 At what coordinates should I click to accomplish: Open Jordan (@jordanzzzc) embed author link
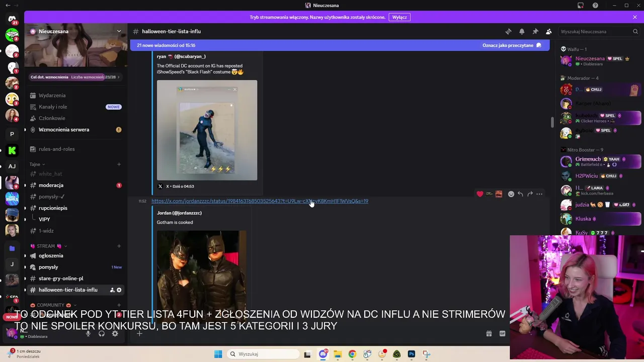pyautogui.click(x=179, y=213)
